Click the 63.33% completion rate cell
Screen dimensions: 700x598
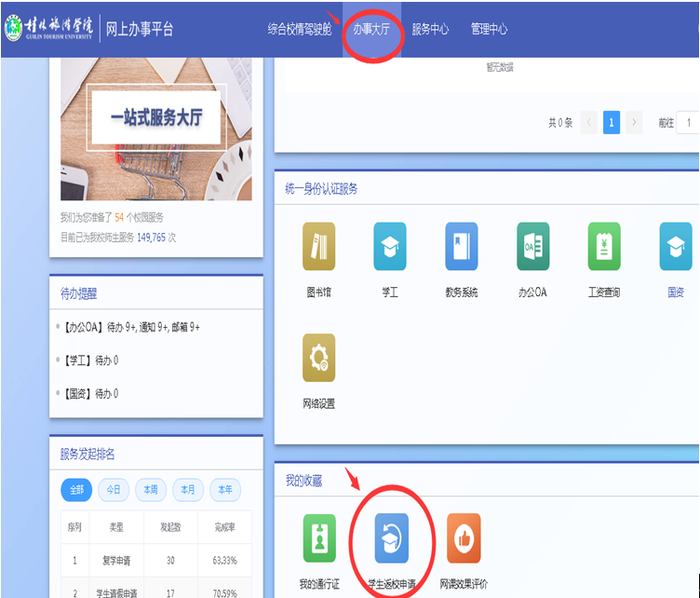click(x=224, y=561)
